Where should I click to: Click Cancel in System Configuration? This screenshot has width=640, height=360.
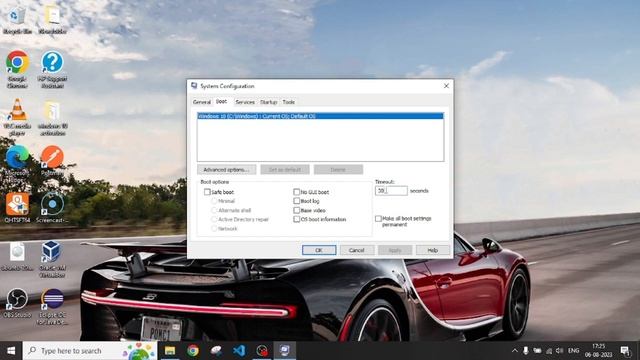pyautogui.click(x=357, y=250)
